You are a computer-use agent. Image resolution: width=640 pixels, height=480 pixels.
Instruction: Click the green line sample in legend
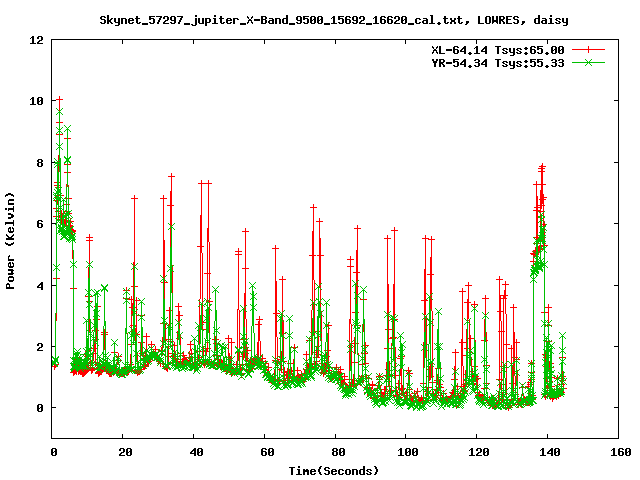tap(588, 62)
